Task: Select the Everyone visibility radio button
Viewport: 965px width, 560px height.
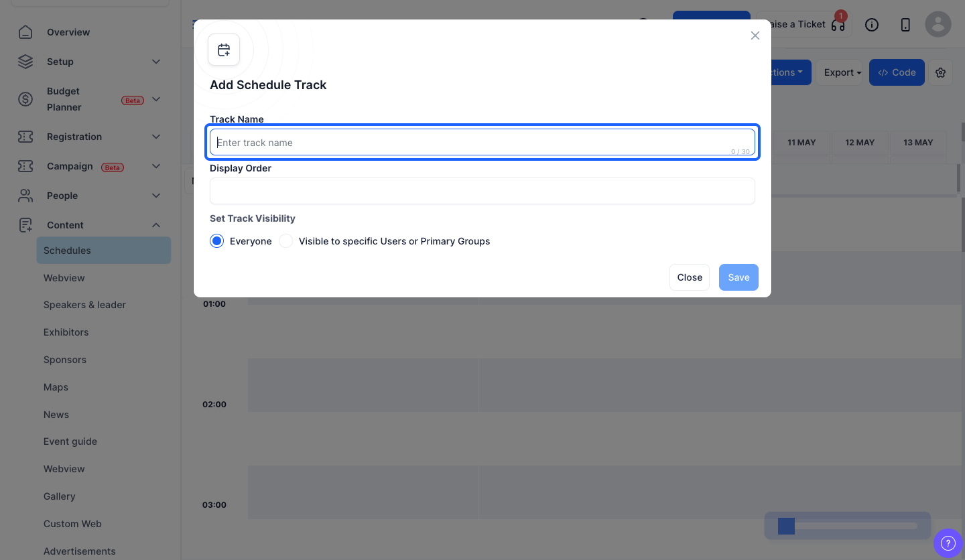Action: click(x=216, y=241)
